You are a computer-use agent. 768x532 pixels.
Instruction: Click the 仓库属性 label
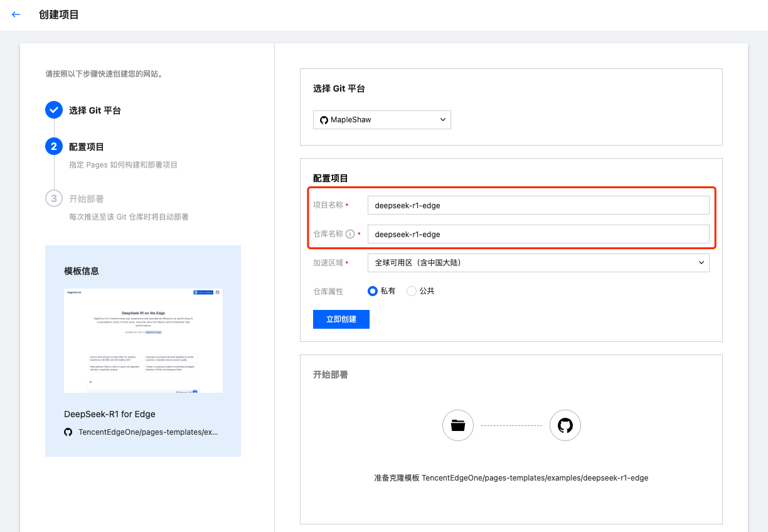click(x=328, y=291)
